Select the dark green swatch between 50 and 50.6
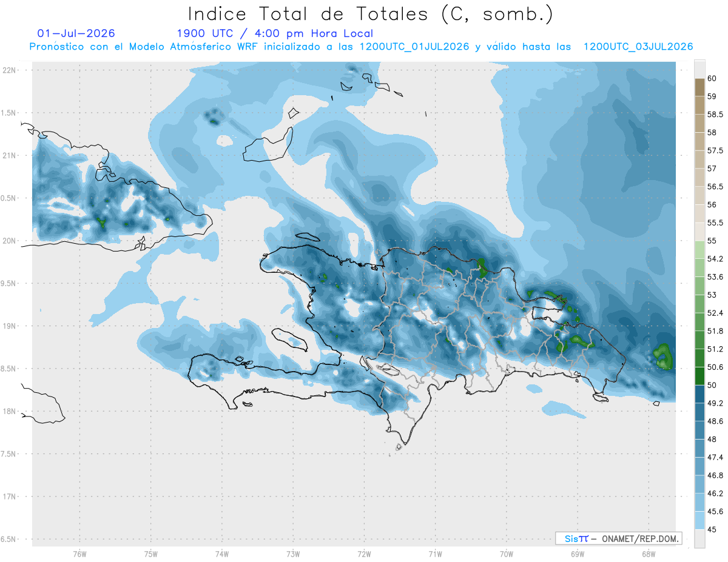Image resolution: width=728 pixels, height=562 pixels. (700, 376)
